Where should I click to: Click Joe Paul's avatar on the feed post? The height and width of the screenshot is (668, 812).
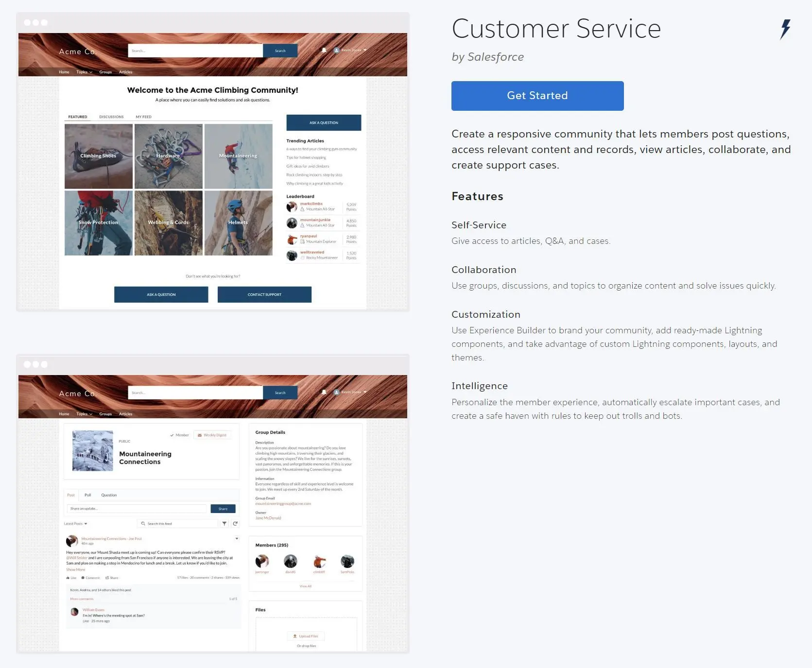(x=72, y=541)
